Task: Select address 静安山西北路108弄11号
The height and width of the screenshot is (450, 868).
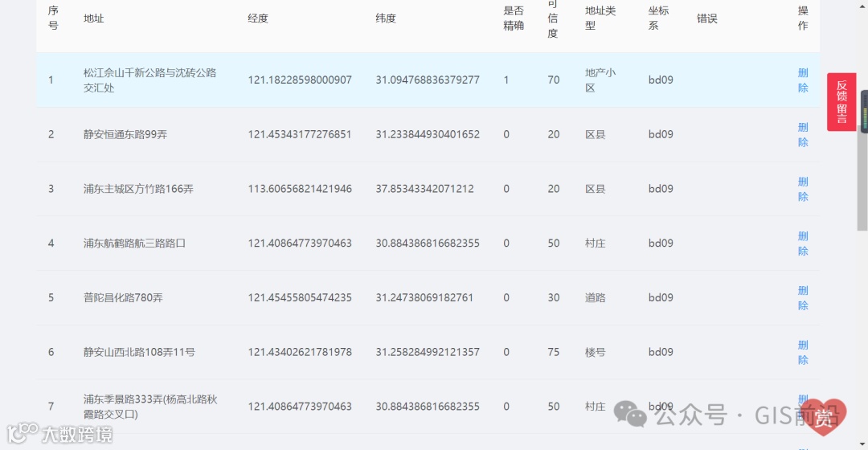Action: 139,353
